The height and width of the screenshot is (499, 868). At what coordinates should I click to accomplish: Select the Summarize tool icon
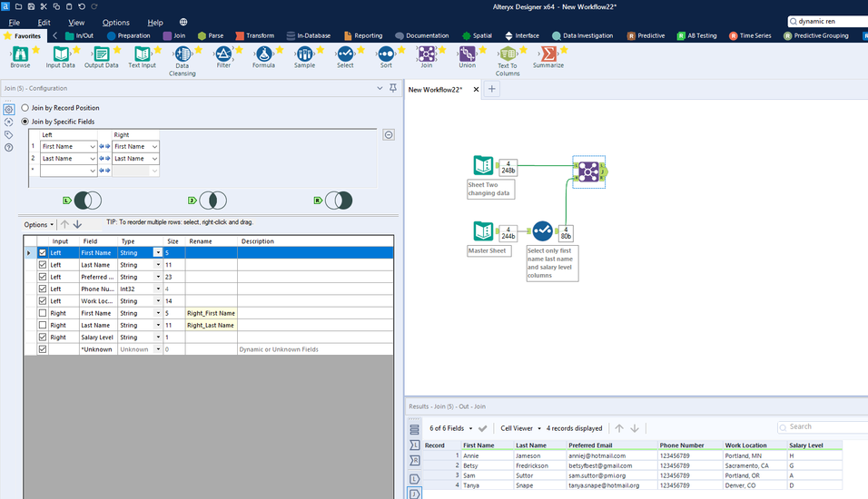coord(548,54)
